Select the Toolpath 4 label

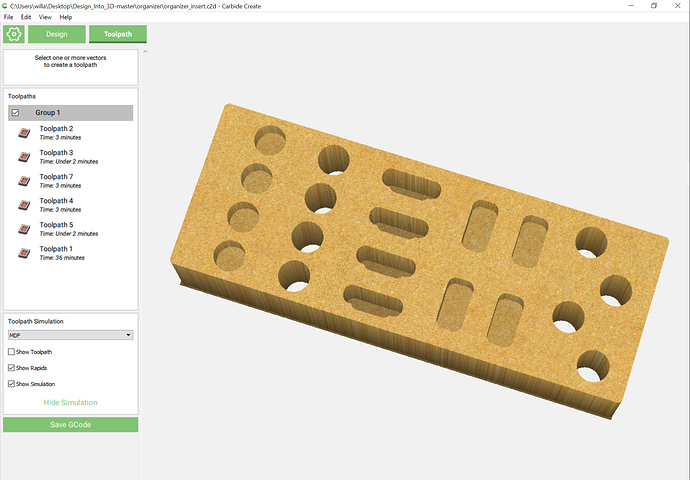tap(56, 201)
